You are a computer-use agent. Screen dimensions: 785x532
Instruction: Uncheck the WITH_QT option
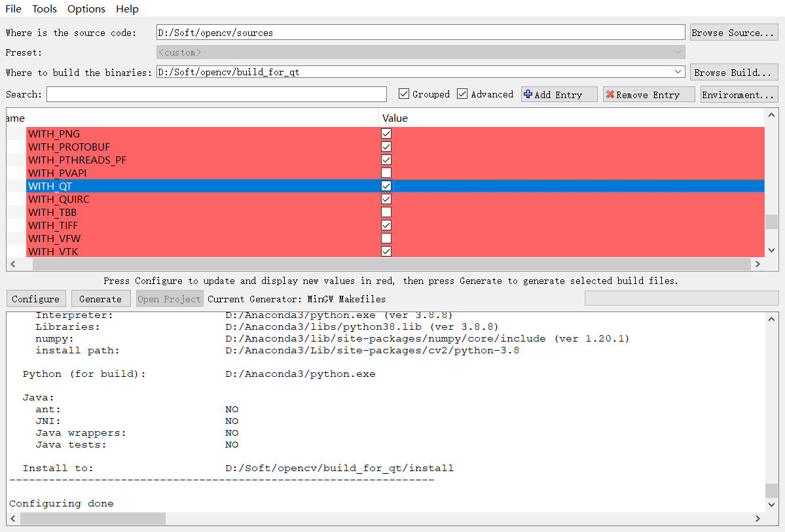[386, 186]
